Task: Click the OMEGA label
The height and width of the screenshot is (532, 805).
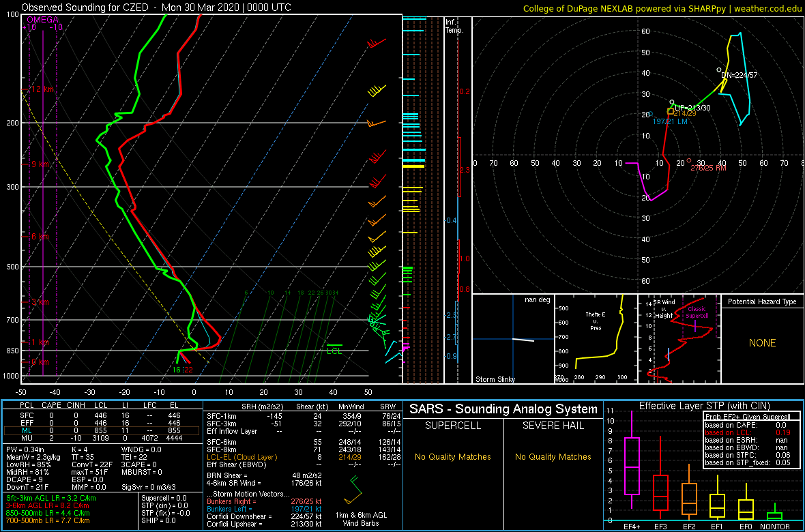Action: pyautogui.click(x=42, y=20)
